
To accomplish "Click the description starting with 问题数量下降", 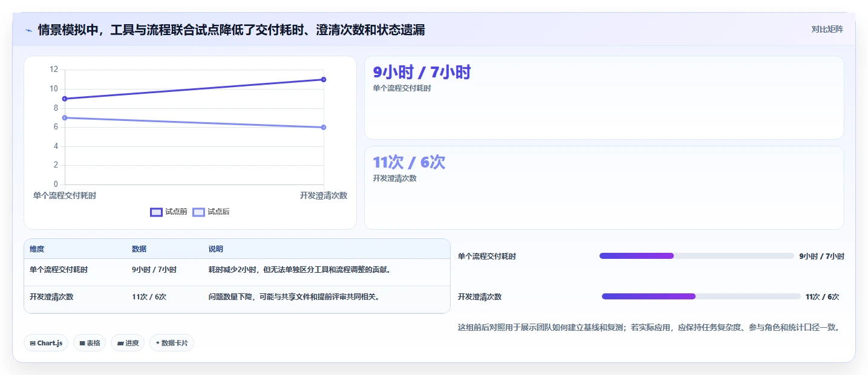I will [x=294, y=297].
